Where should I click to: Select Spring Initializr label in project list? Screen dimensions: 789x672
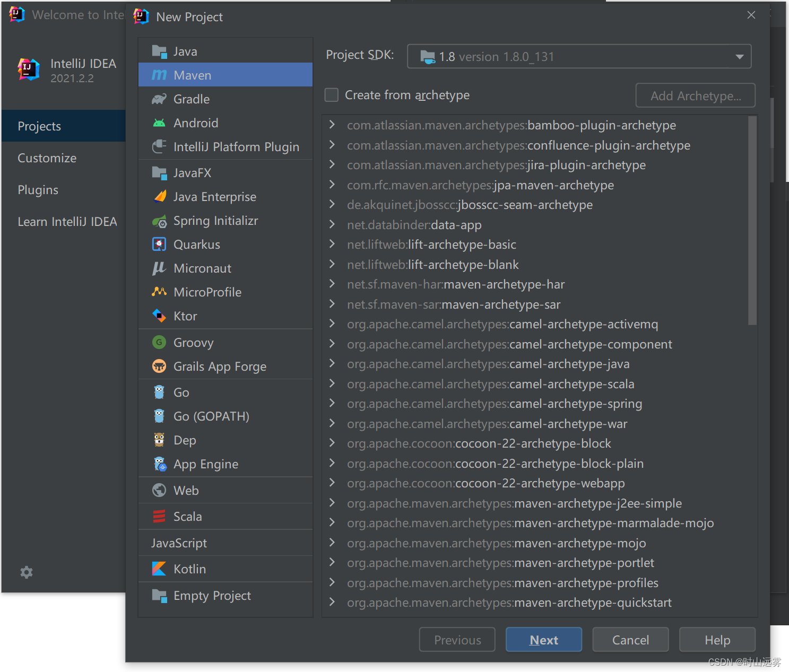coord(216,221)
